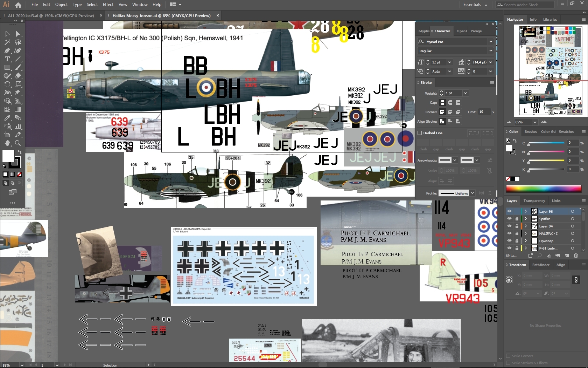Viewport: 588px width, 368px height.
Task: Open the Libraries panel tab
Action: [550, 19]
